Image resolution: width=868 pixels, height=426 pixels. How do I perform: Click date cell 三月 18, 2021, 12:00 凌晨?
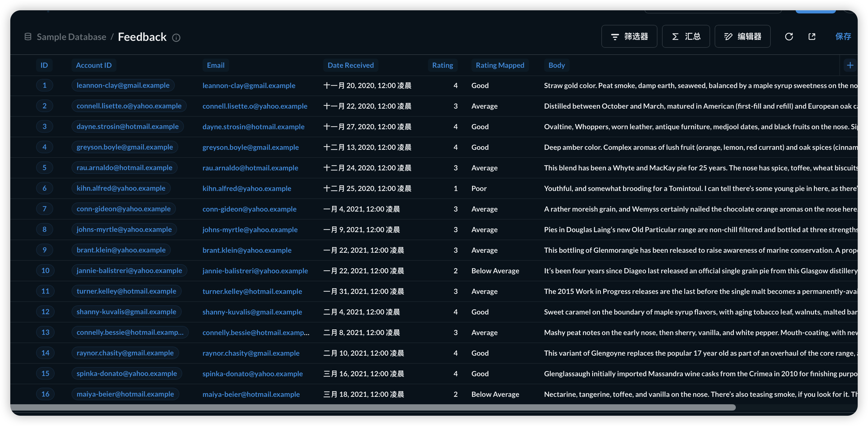pyautogui.click(x=364, y=394)
